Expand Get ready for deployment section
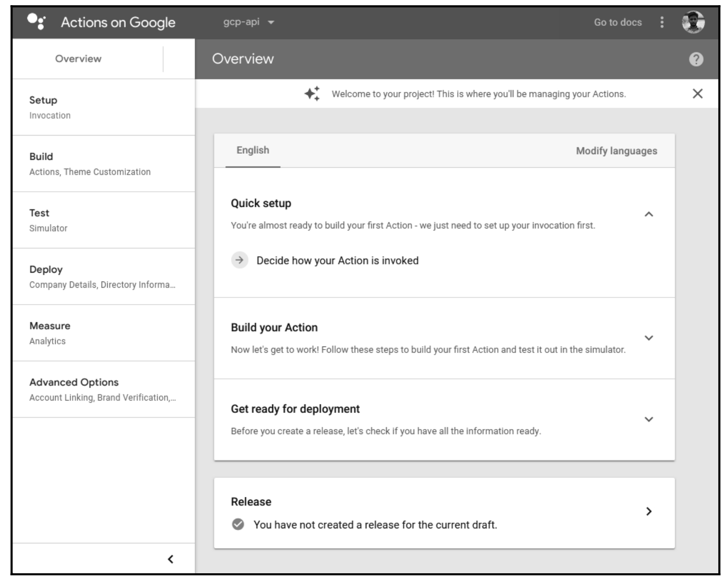Viewport: 728px width, 581px height. (x=649, y=420)
